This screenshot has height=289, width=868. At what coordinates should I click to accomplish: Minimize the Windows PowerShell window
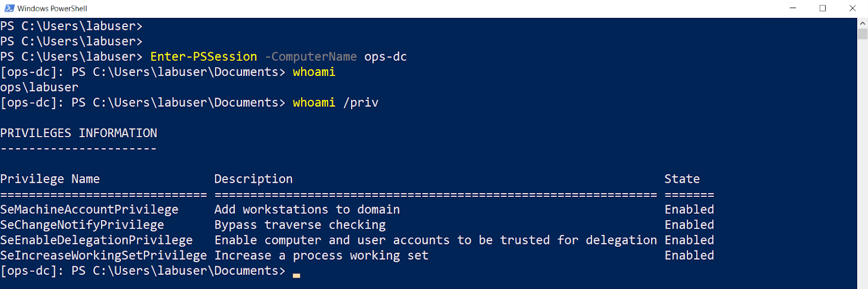793,8
